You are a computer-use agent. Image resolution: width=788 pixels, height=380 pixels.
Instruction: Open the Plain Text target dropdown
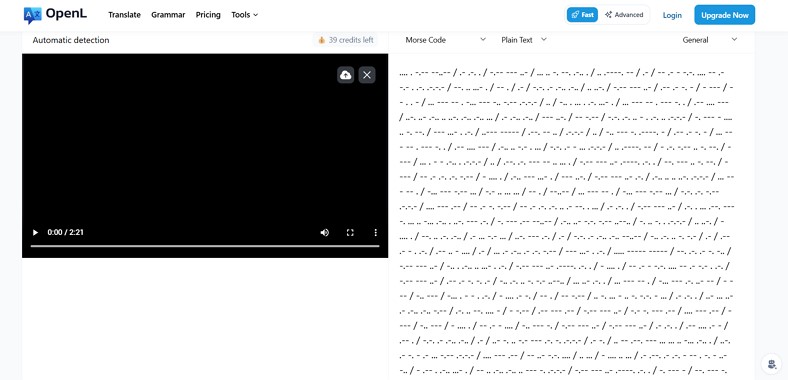pyautogui.click(x=524, y=40)
